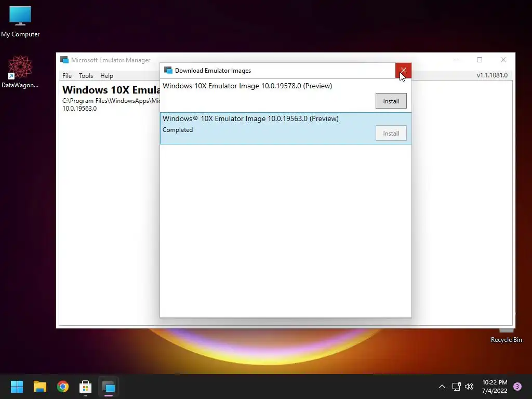Open the volume speaker tray icon

tap(469, 387)
